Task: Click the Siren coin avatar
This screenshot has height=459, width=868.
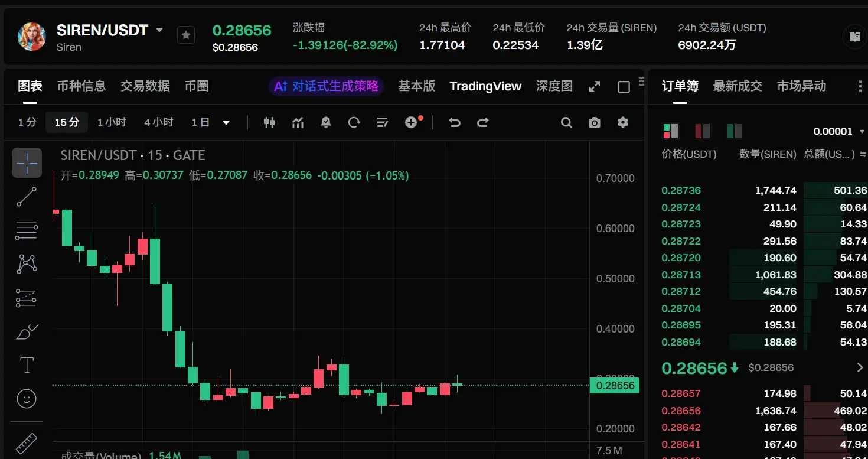Action: pyautogui.click(x=32, y=37)
